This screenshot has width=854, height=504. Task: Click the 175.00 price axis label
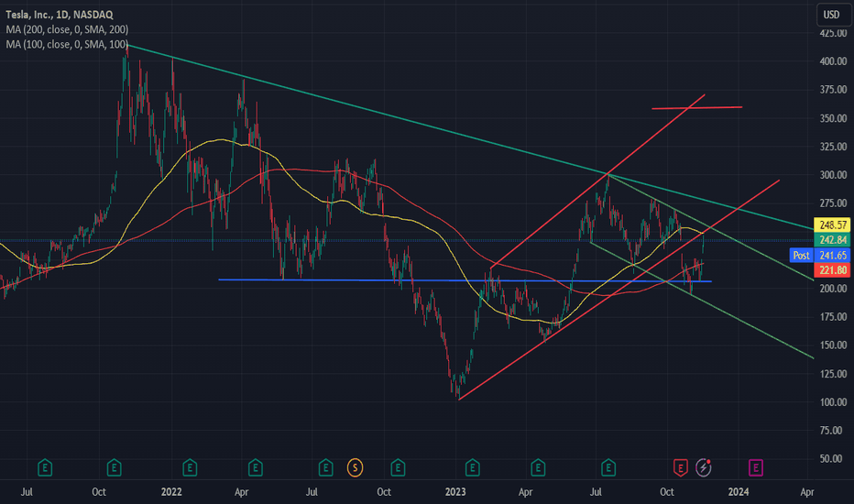pos(833,316)
